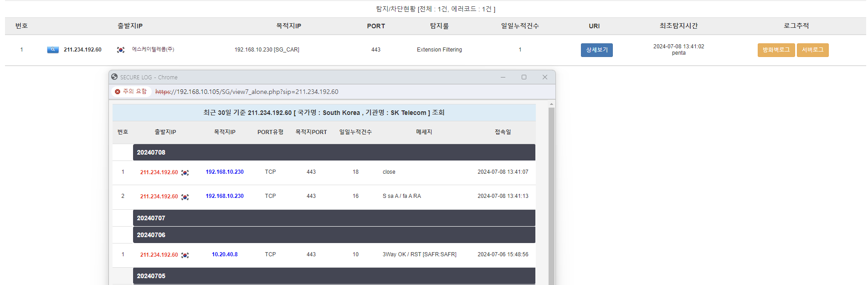Click source IP 211.234.192.60 in main table

82,50
